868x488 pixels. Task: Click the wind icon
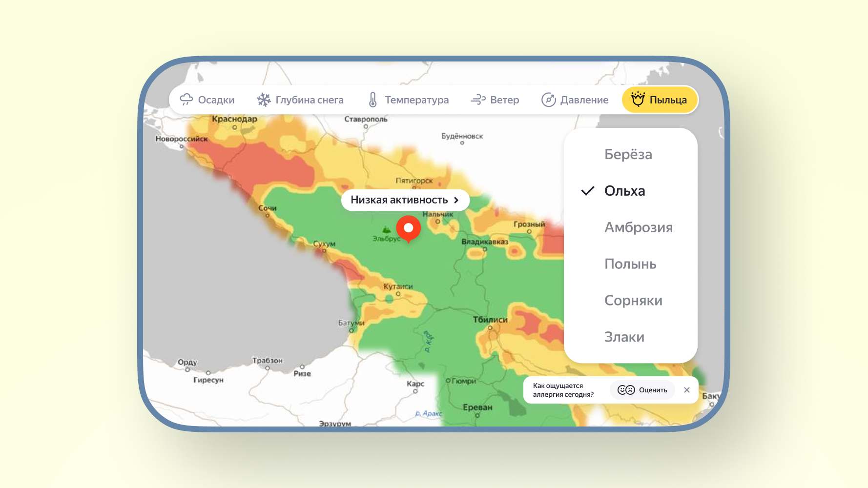click(478, 100)
